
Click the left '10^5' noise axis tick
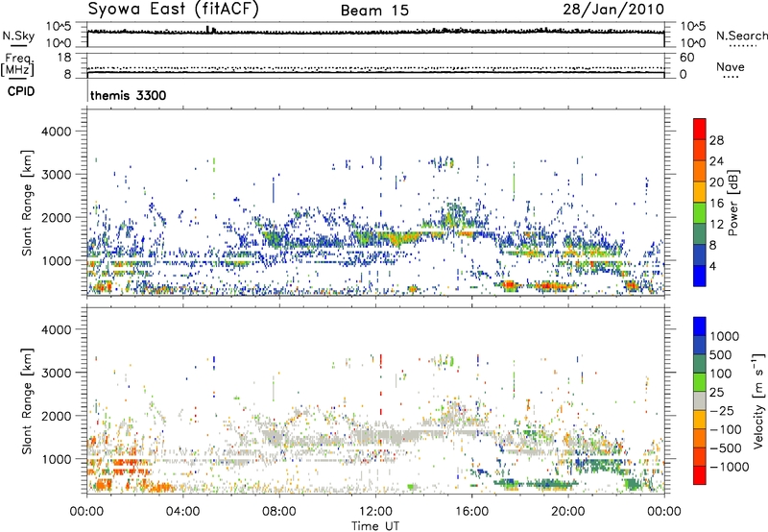tap(59, 27)
